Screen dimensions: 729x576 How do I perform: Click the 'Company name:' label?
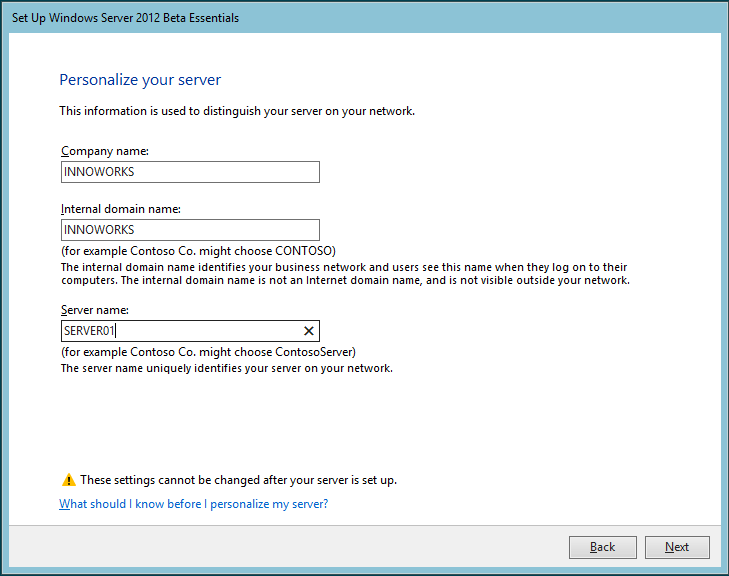click(x=105, y=151)
